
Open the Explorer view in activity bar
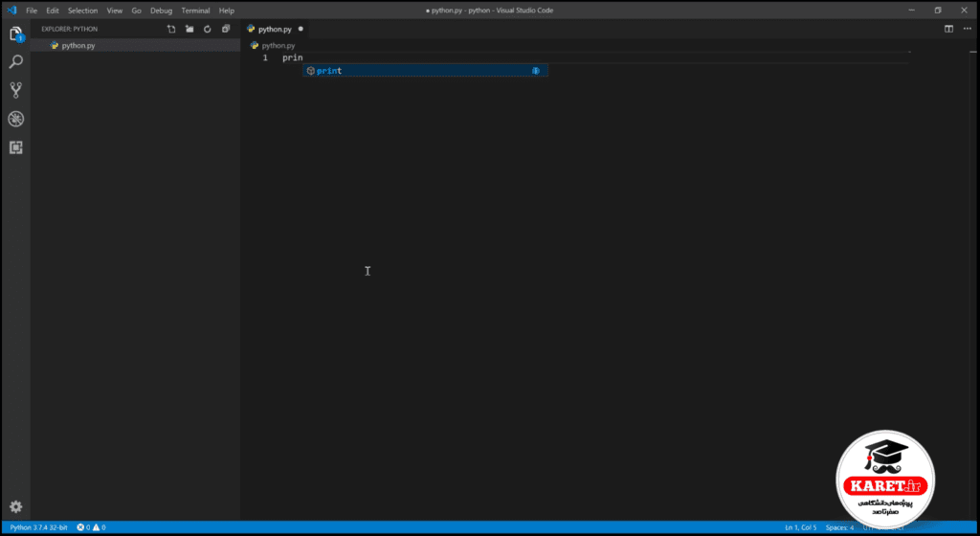click(x=15, y=33)
